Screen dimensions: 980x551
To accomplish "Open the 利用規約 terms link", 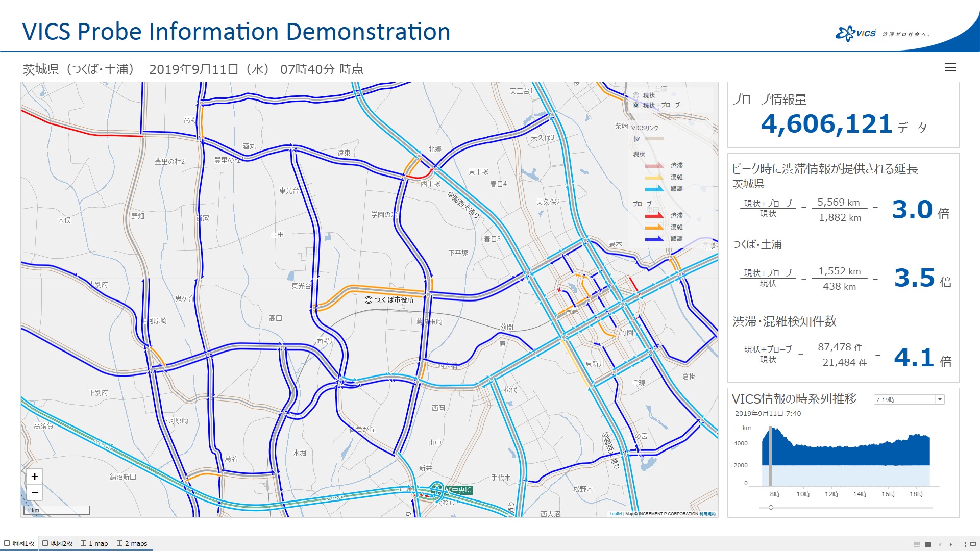I will coord(707,514).
